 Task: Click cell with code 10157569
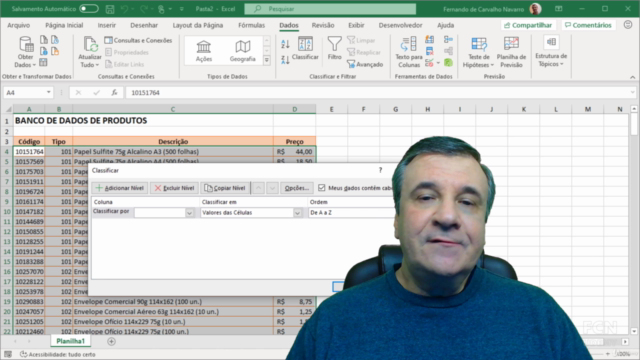[29, 161]
